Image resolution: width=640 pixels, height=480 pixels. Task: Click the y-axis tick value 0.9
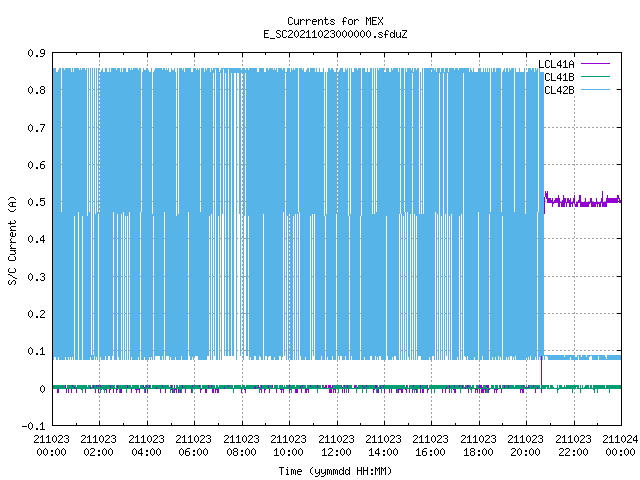(36, 53)
